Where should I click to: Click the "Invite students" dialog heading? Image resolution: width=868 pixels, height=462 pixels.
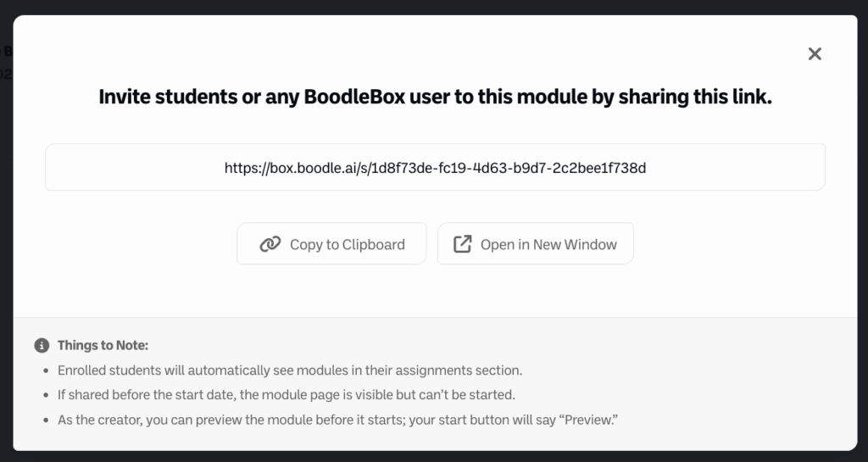[435, 97]
